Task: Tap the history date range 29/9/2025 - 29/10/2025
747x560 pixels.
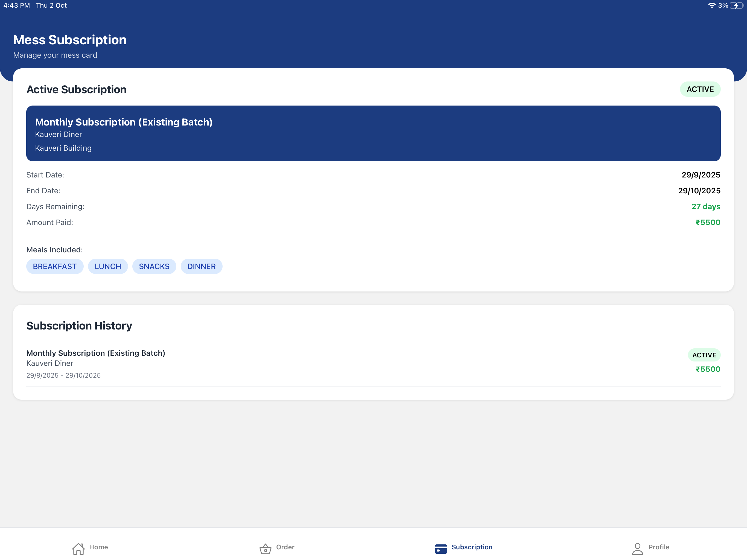Action: tap(63, 376)
